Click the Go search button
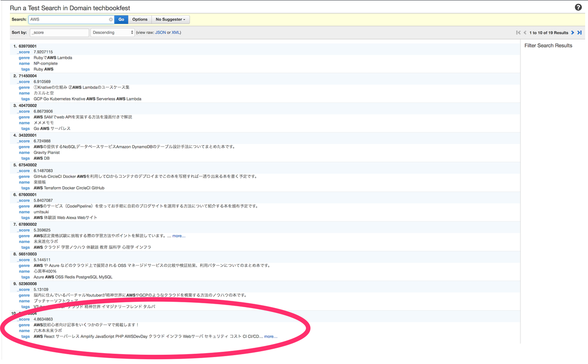 coord(122,20)
